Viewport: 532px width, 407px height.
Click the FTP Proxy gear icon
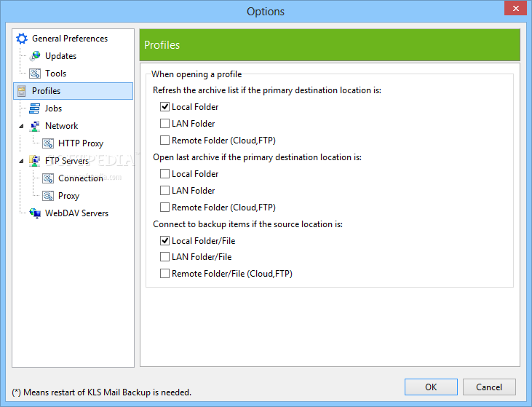tap(48, 196)
